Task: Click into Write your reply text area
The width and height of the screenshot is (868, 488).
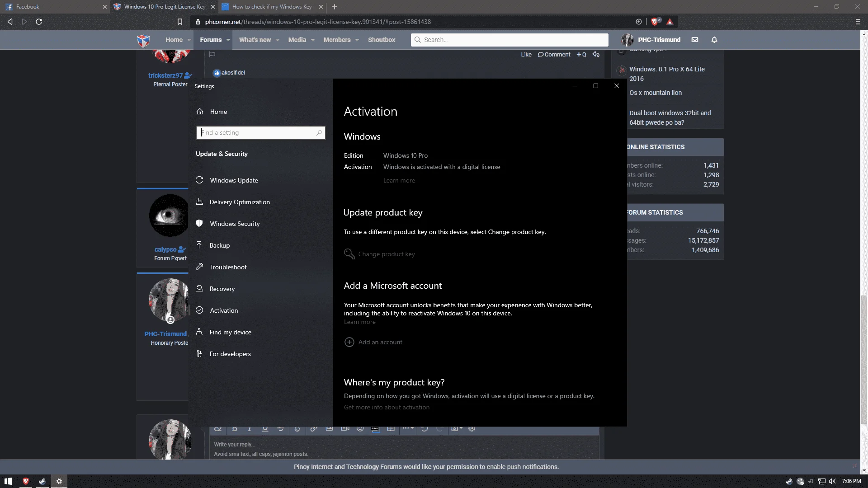Action: pos(404,448)
